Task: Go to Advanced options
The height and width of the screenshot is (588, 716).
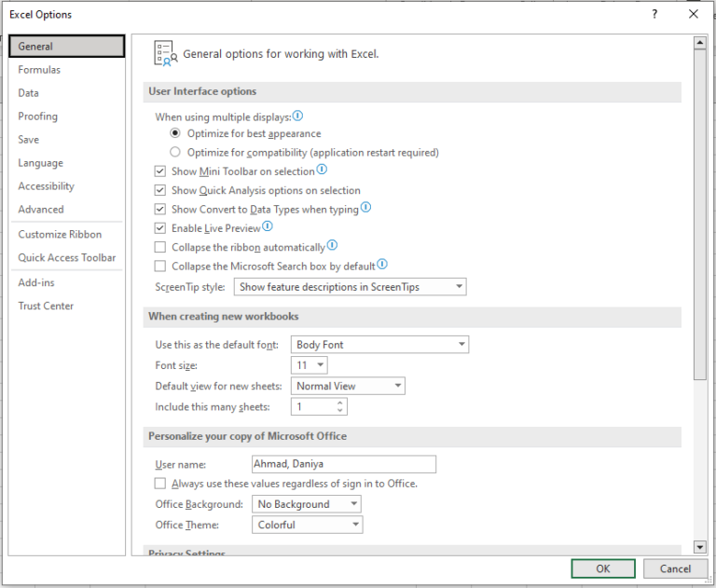Action: 67,209
